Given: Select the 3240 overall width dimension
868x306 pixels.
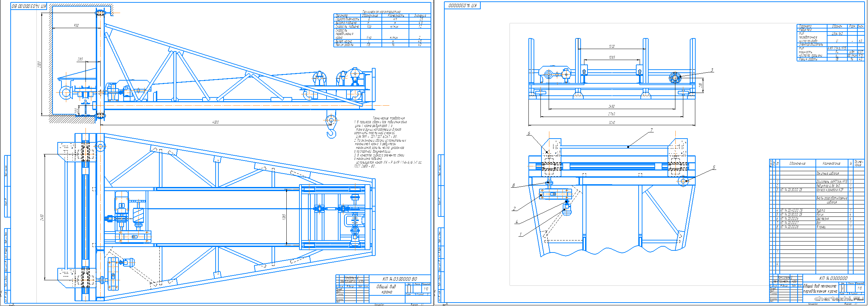Looking at the screenshot, I should [612, 122].
